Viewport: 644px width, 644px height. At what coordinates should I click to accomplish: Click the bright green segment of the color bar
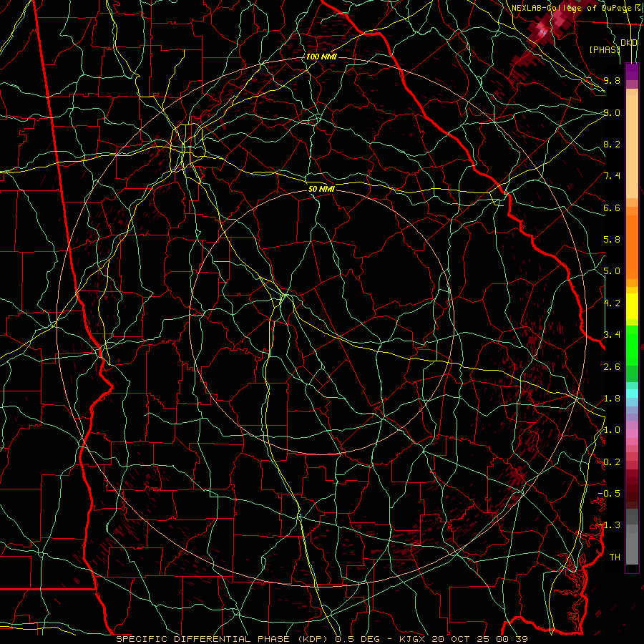click(632, 345)
